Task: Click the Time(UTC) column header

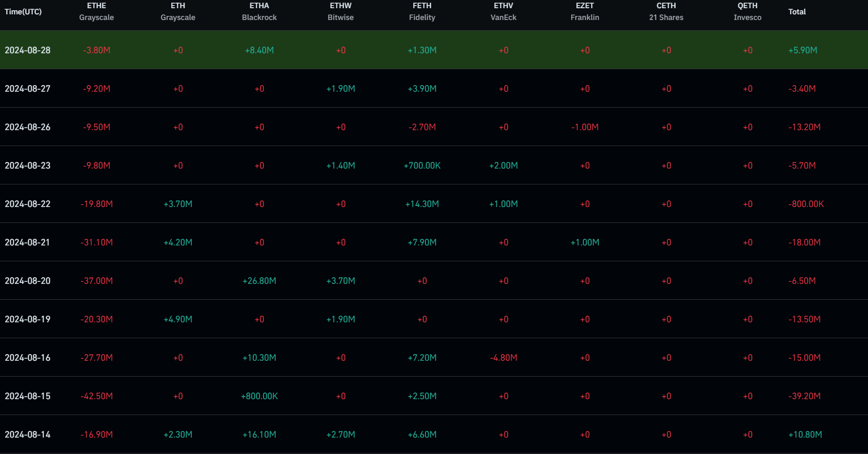Action: click(x=23, y=12)
